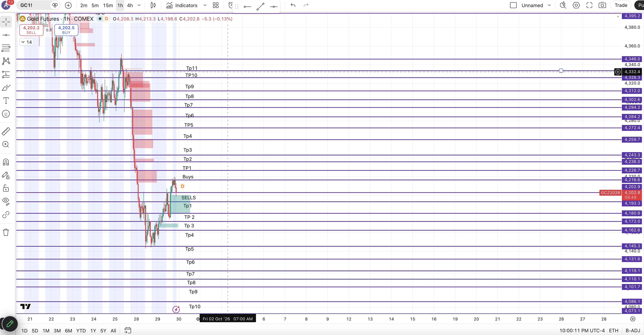The width and height of the screenshot is (644, 335).
Task: Select the ruler Measure tool
Action: (x=6, y=131)
